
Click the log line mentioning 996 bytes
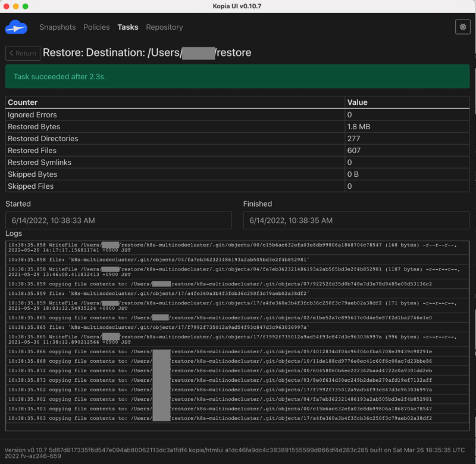[237, 340]
